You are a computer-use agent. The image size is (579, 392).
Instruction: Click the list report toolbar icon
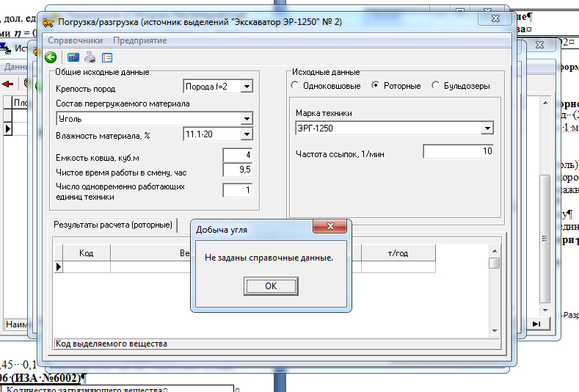point(107,57)
